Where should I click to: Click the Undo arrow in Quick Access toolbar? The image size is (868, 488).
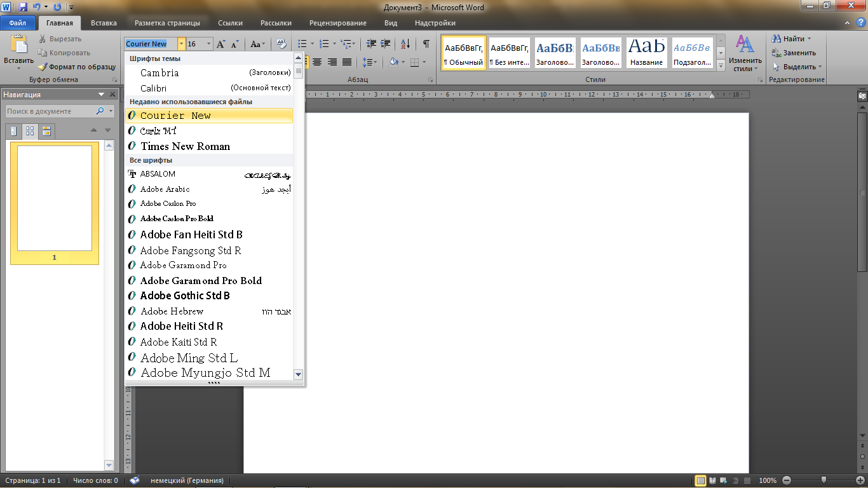pos(37,7)
